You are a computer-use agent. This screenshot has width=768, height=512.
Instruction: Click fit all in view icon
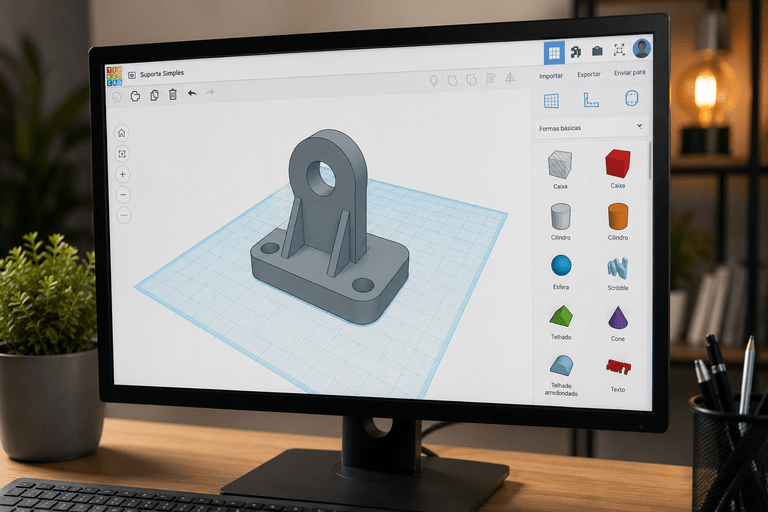122,154
